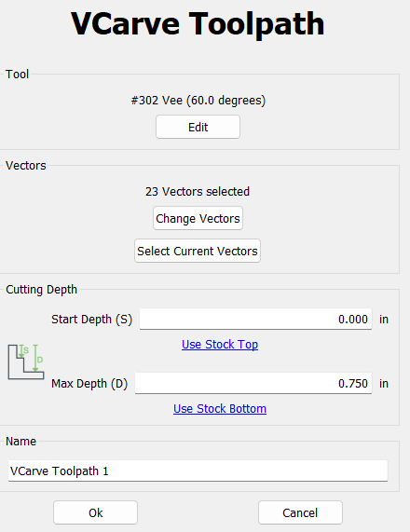Click into the toolpath Name field
Viewport: 410px width, 532px height.
click(198, 471)
